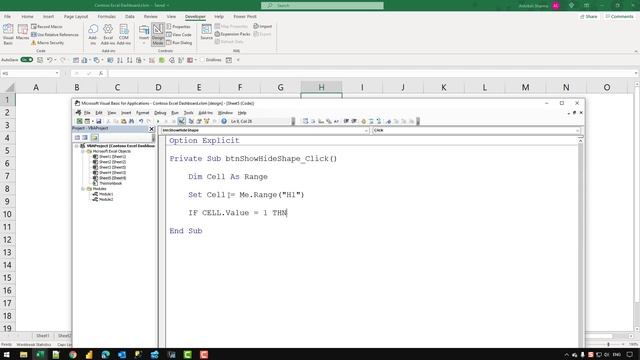Viewport: 640px width, 360px height.
Task: Click in the Excel Search box
Action: click(x=322, y=5)
